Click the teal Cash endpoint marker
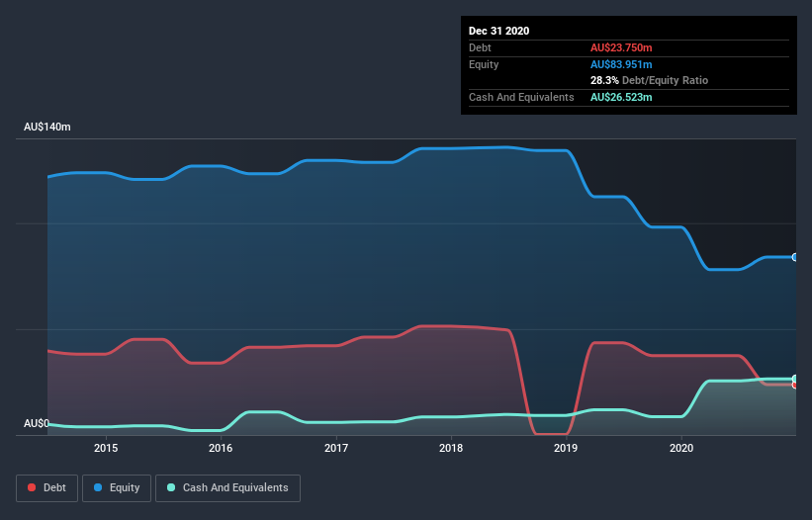812x520 pixels. [795, 379]
